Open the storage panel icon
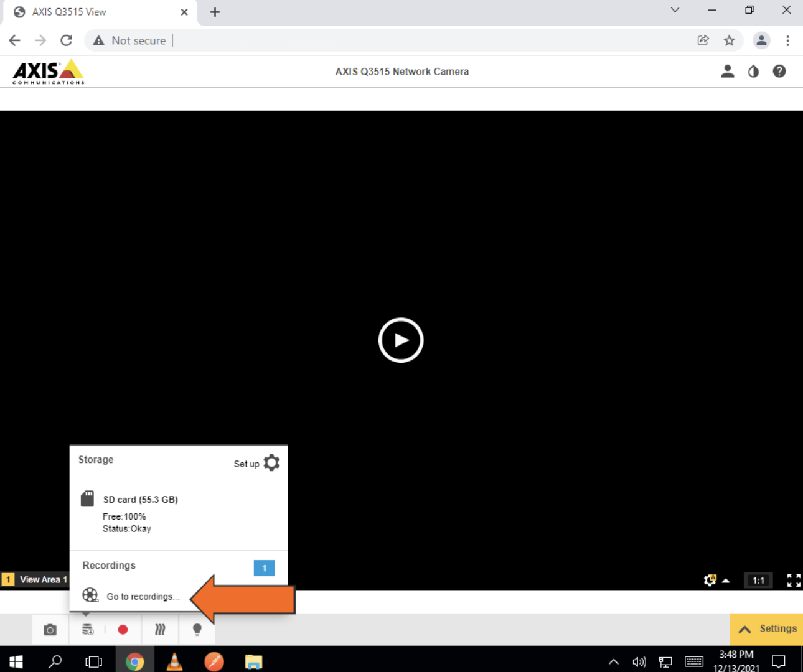Screen dimensions: 803x672 coord(87,629)
